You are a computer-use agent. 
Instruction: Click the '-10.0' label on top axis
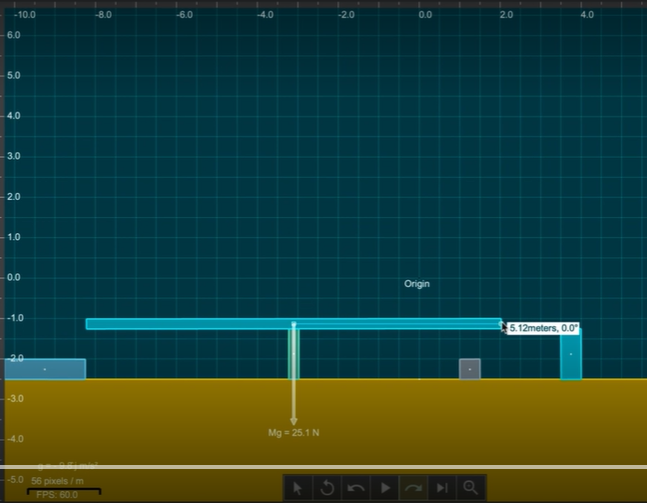click(25, 15)
